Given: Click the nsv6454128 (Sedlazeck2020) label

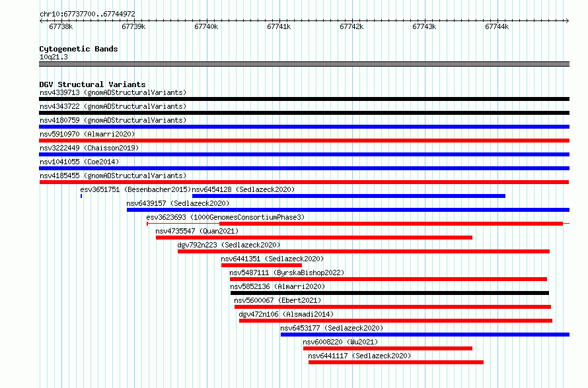Looking at the screenshot, I should 243,189.
